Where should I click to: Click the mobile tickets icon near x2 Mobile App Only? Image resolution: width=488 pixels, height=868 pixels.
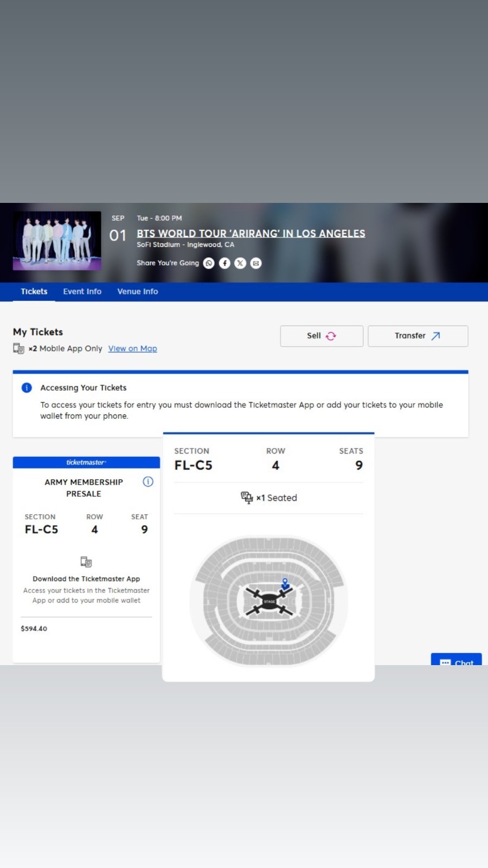pyautogui.click(x=20, y=348)
